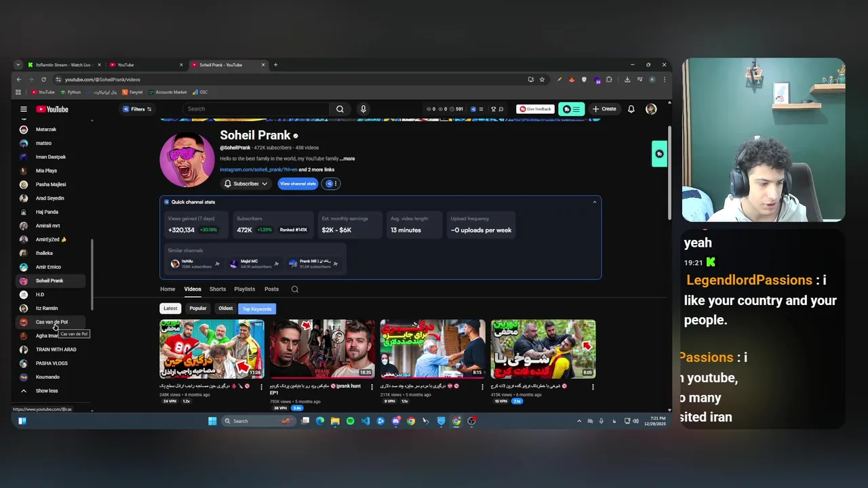Open YouTube notifications bell
Viewport: 868px width, 488px height.
(x=631, y=109)
